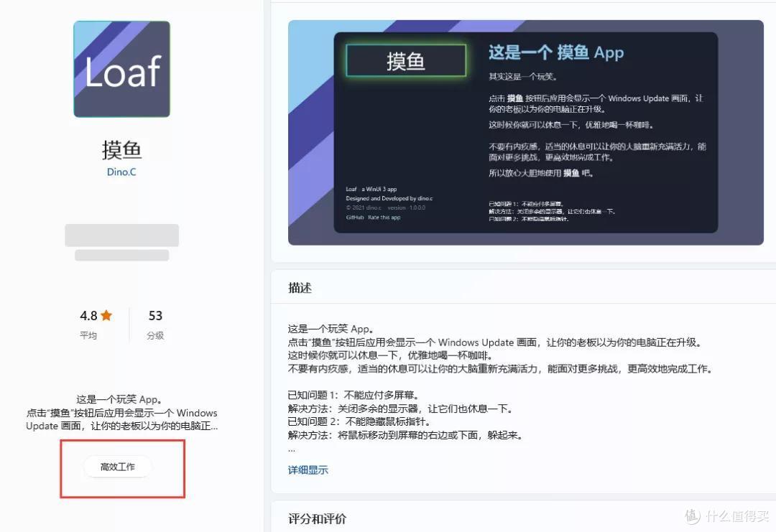Click the 描述 section heading
Image resolution: width=776 pixels, height=532 pixels.
(300, 288)
